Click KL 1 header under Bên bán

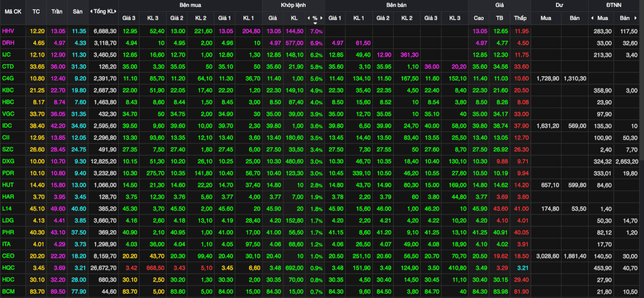point(358,18)
